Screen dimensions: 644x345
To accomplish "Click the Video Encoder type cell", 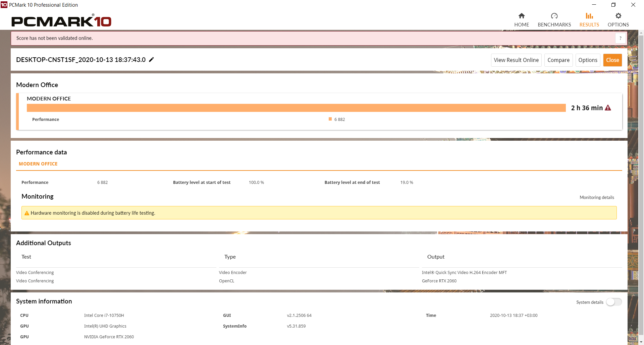I will click(233, 273).
